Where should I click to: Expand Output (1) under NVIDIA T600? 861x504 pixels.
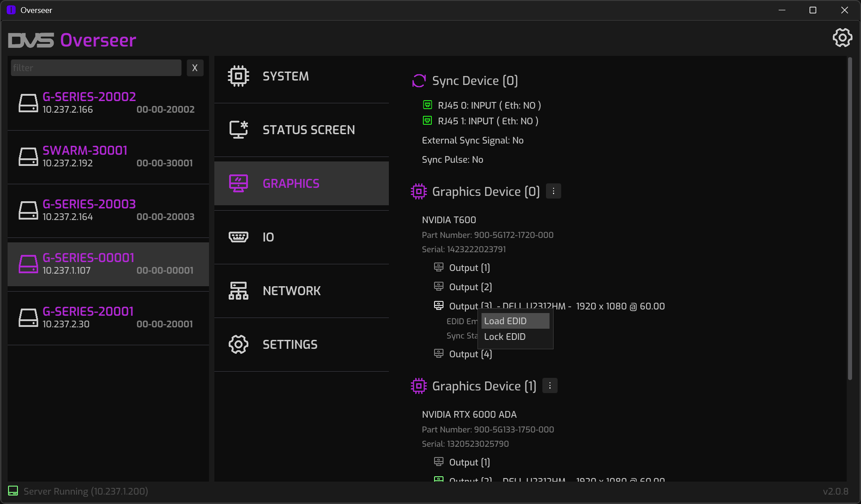(469, 268)
